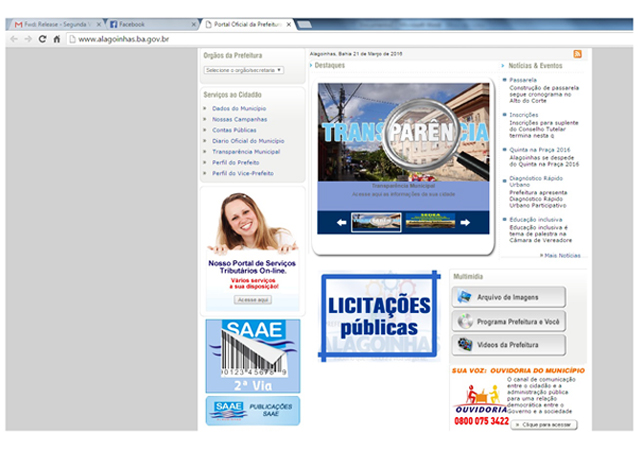Click the Ouvidoria logo image
638x449 pixels.
pos(481,398)
